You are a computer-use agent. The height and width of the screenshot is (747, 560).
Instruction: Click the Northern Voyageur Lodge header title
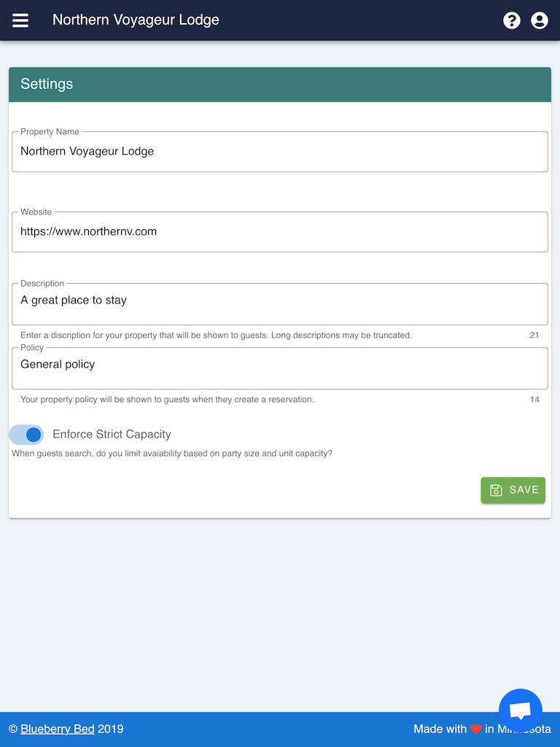tap(136, 20)
